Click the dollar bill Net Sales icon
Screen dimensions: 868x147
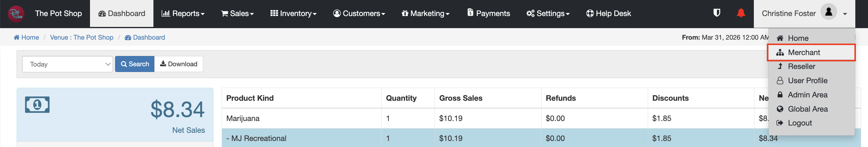(37, 105)
